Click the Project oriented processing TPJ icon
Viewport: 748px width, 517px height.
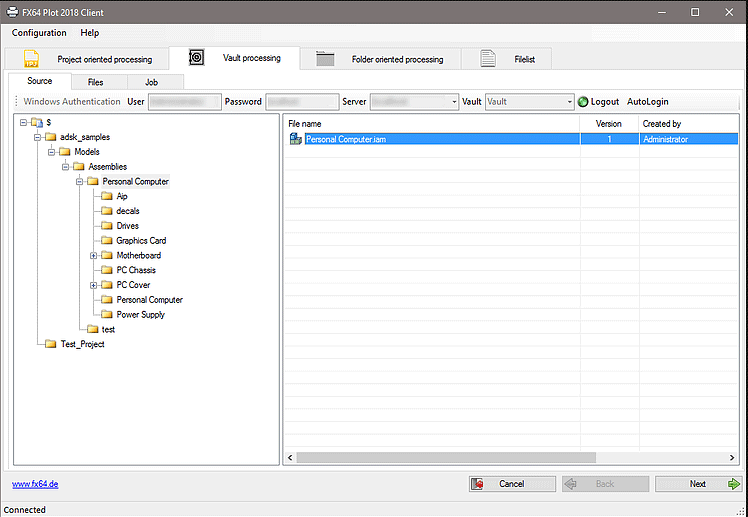[31, 59]
